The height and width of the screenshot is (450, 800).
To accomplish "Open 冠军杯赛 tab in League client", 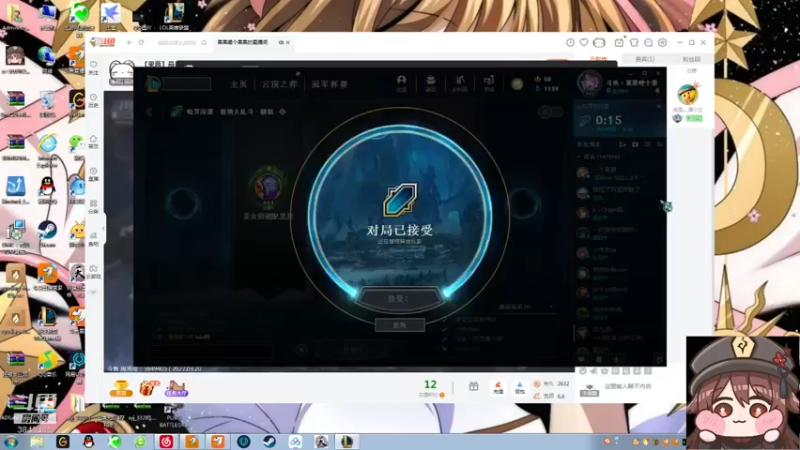I will 330,84.
